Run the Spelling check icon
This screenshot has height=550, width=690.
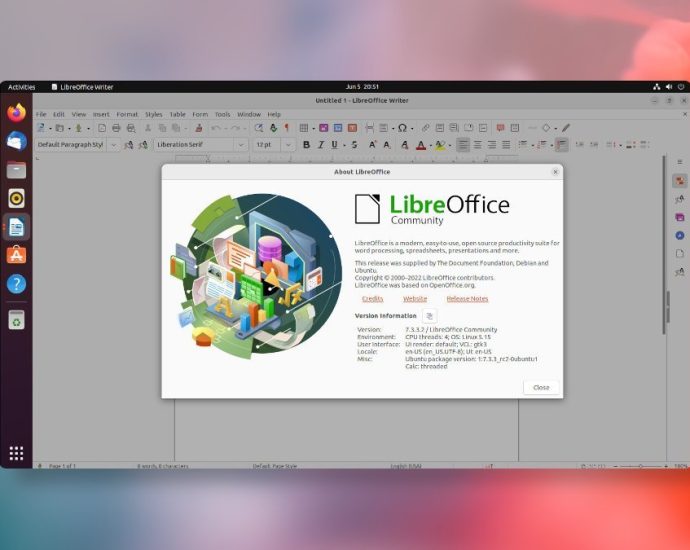click(x=273, y=128)
